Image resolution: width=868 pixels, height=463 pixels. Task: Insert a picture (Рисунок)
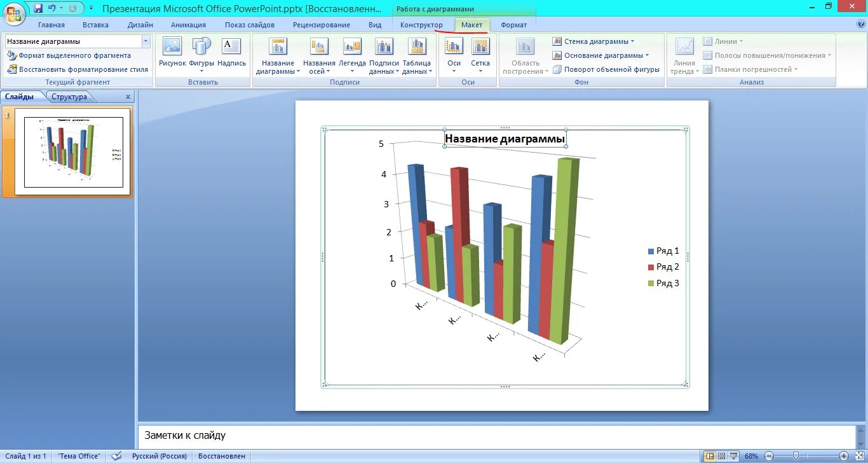click(172, 52)
